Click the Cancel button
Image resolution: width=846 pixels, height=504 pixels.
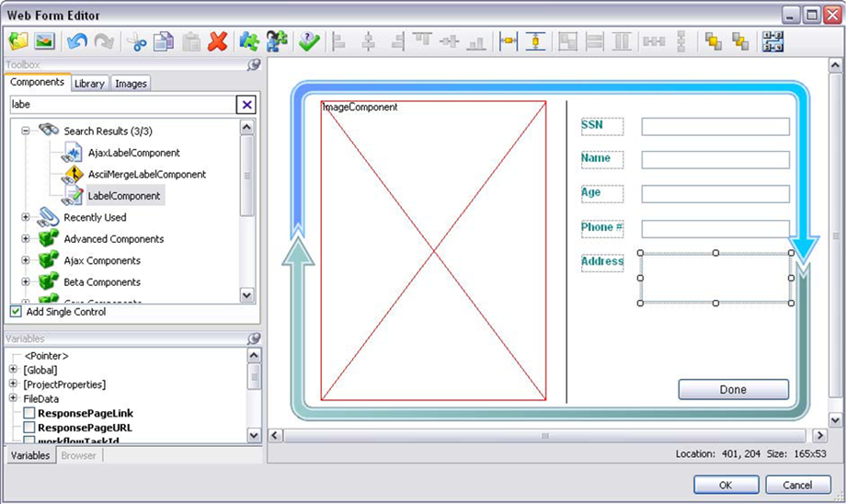tap(797, 485)
